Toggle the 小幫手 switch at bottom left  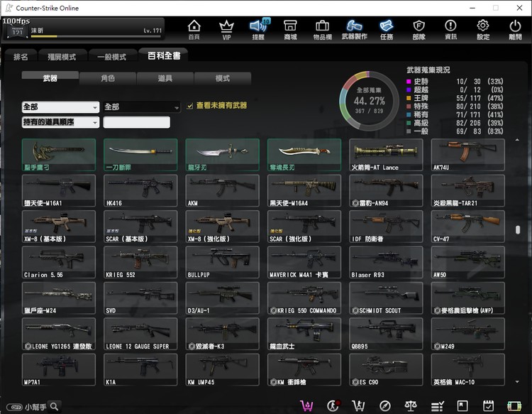(x=14, y=407)
